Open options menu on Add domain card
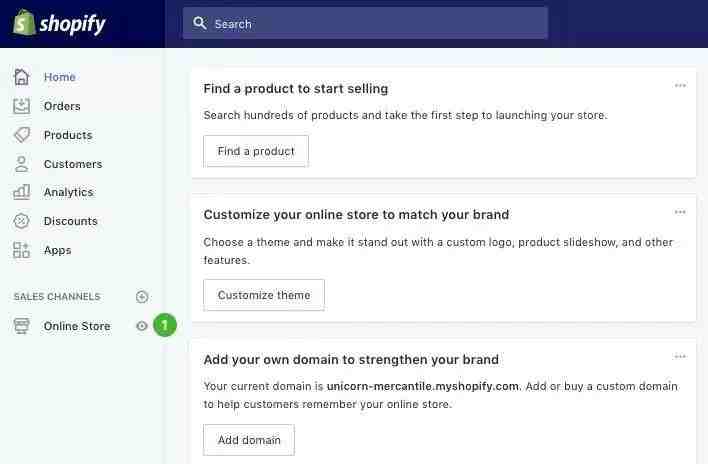 [680, 357]
